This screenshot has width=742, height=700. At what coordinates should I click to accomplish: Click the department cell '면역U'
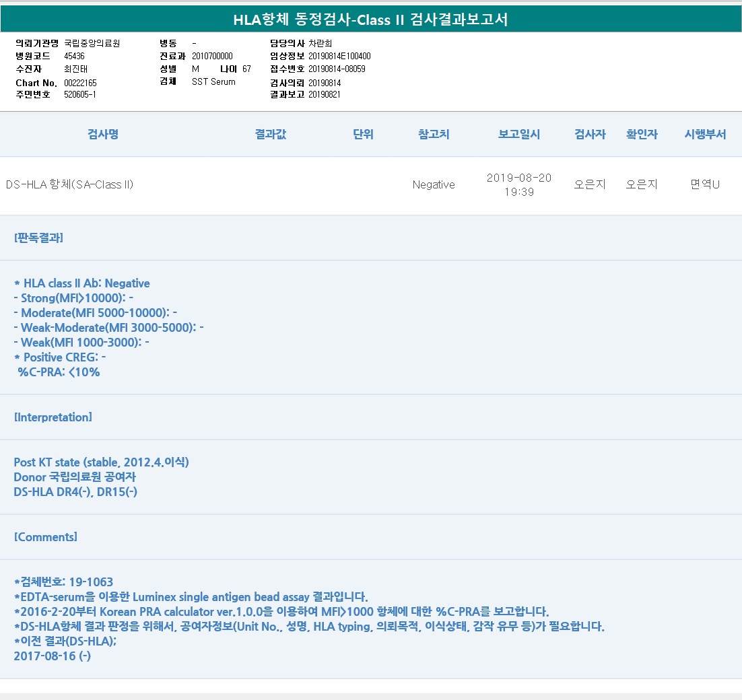point(705,184)
